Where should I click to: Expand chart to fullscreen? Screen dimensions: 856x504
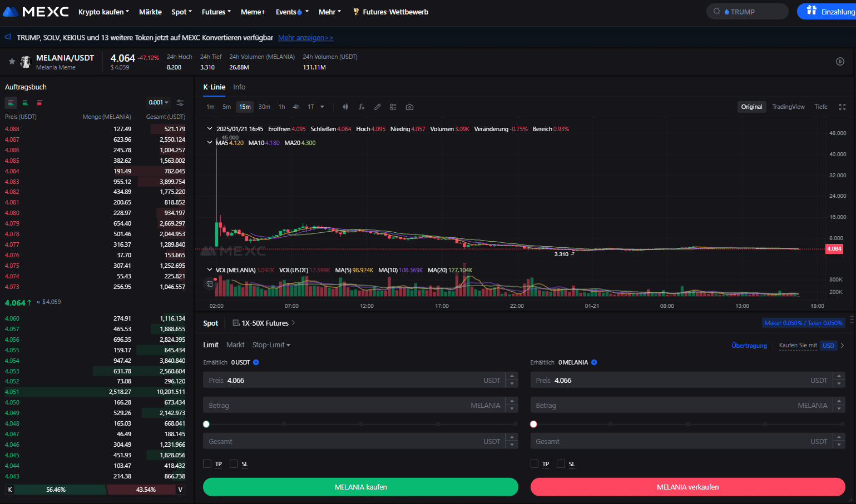[x=842, y=107]
